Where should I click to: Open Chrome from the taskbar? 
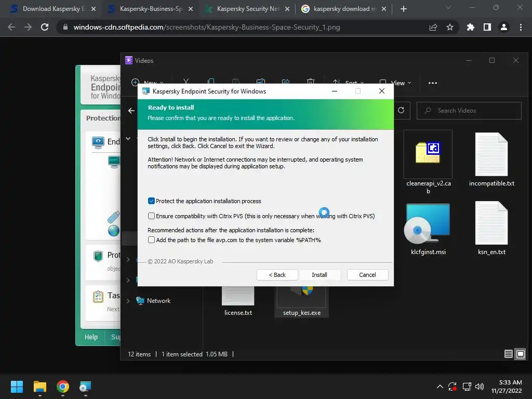pos(63,387)
